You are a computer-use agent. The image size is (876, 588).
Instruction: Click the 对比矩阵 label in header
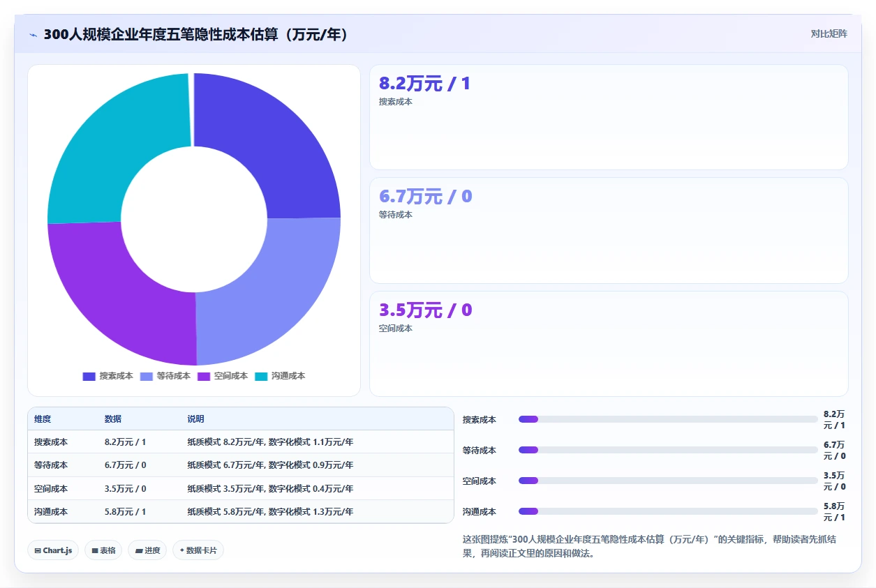point(829,34)
